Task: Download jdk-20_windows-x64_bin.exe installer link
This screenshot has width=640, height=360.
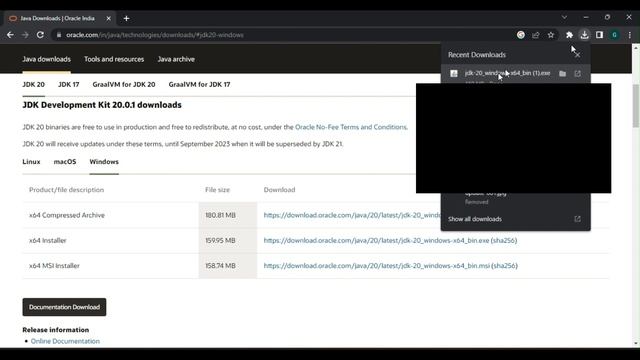Action: [376, 240]
